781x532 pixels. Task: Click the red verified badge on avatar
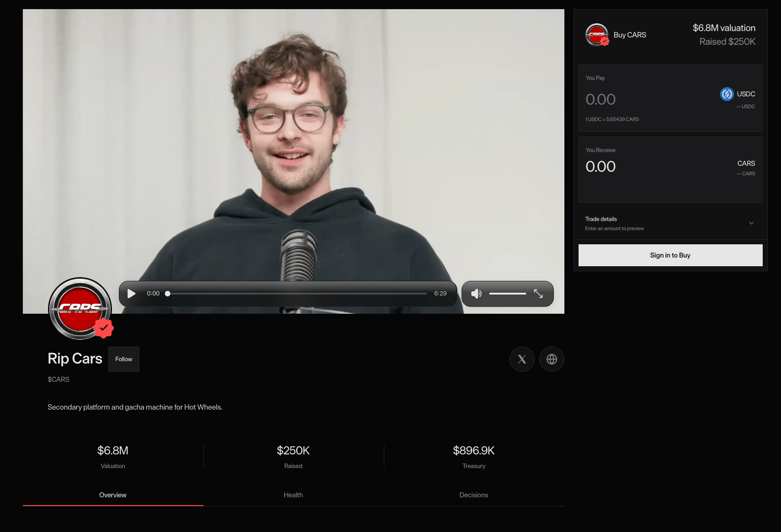pos(104,328)
